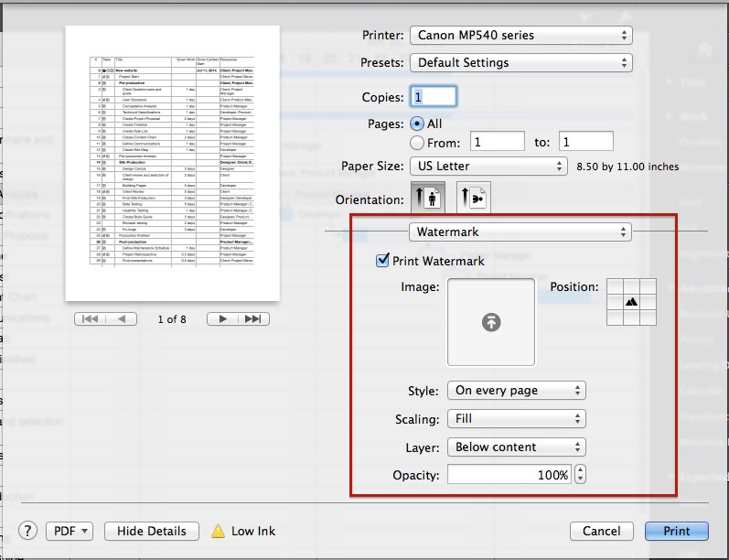
Task: Select the From pages radio button
Action: (x=417, y=143)
